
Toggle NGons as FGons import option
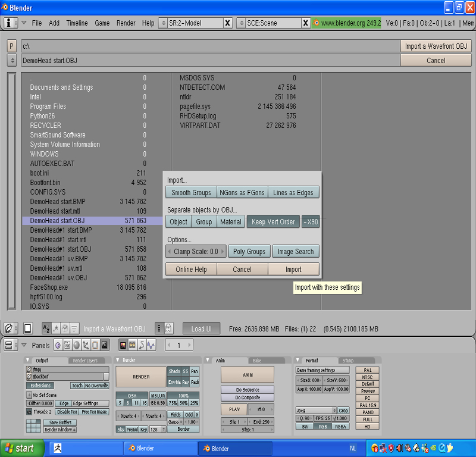[x=242, y=193]
